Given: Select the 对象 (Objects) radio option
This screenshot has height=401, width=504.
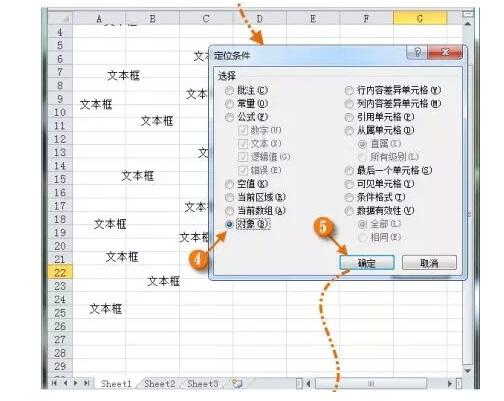Looking at the screenshot, I should click(248, 224).
